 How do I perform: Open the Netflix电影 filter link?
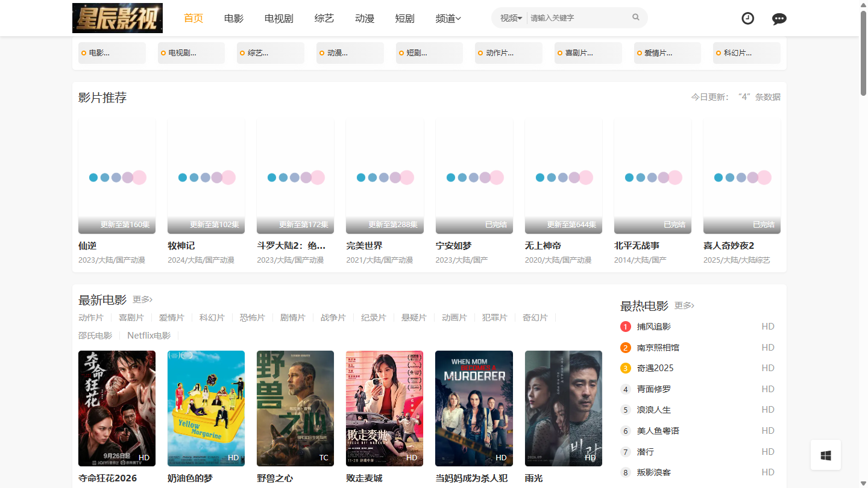(149, 336)
